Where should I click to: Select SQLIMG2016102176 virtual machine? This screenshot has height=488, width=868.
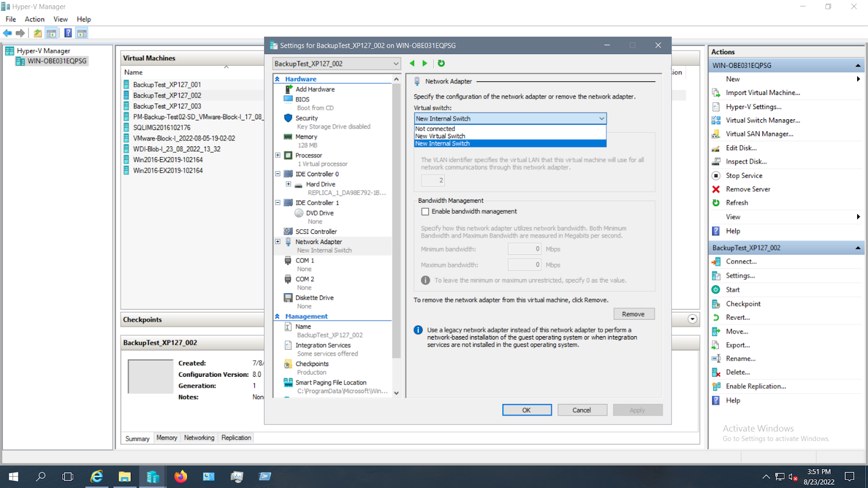(x=162, y=128)
